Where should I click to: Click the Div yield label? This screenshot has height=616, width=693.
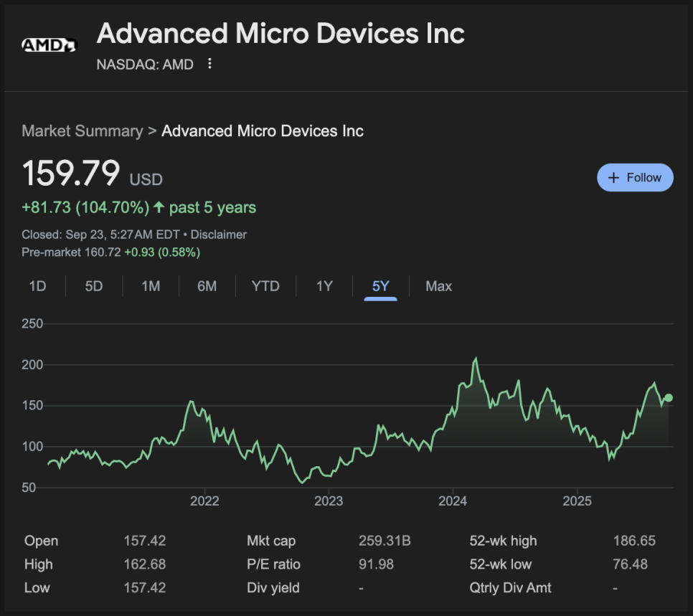point(273,588)
